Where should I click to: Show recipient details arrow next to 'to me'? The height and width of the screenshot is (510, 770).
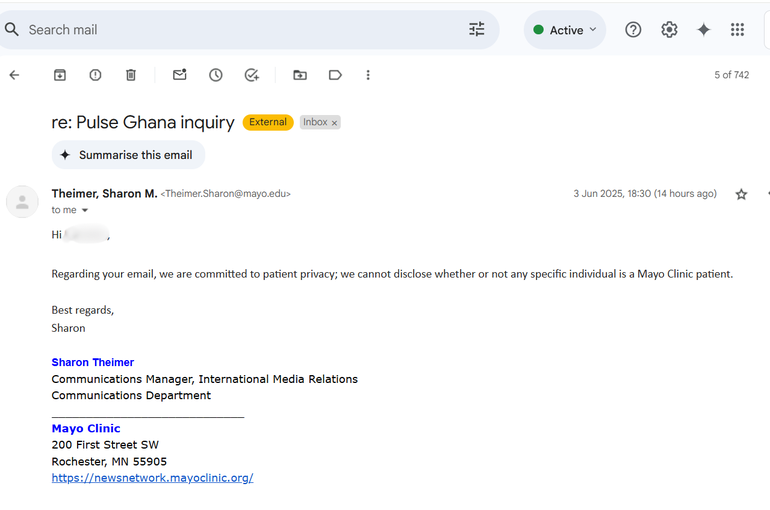[x=85, y=211]
